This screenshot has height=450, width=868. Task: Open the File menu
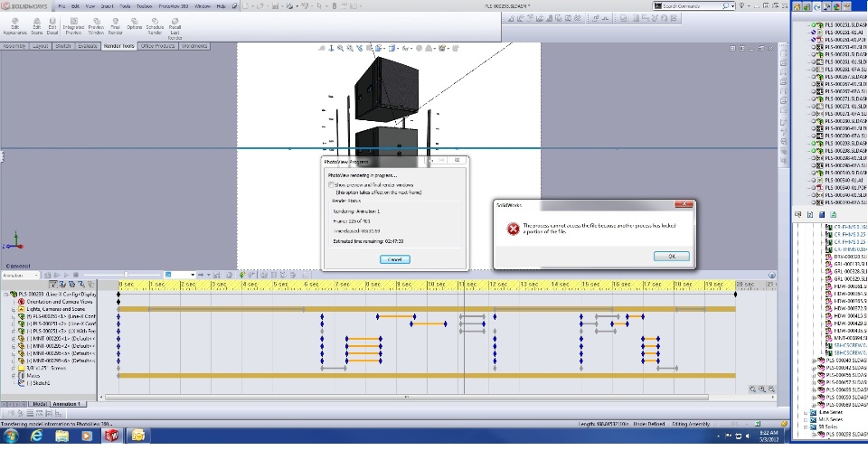click(x=61, y=6)
